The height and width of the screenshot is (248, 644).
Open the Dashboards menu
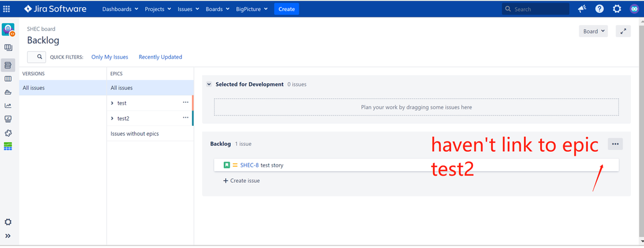(x=120, y=9)
